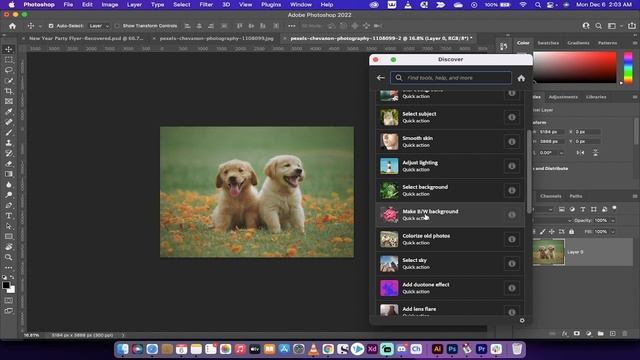Screen dimensions: 640x360
Task: Open more options ellipsis in options bar
Action: (291, 26)
